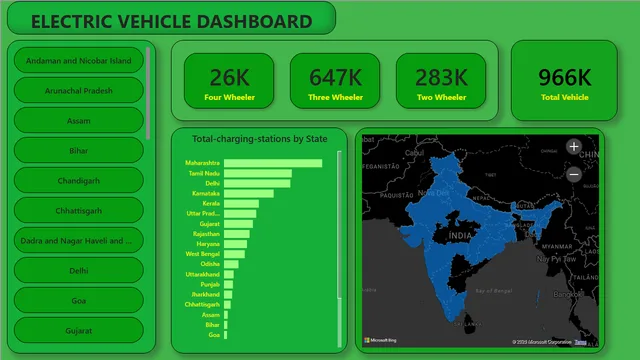This screenshot has height=360, width=640.
Task: Click the Electric Vehicle Dashboard title
Action: pos(171,22)
